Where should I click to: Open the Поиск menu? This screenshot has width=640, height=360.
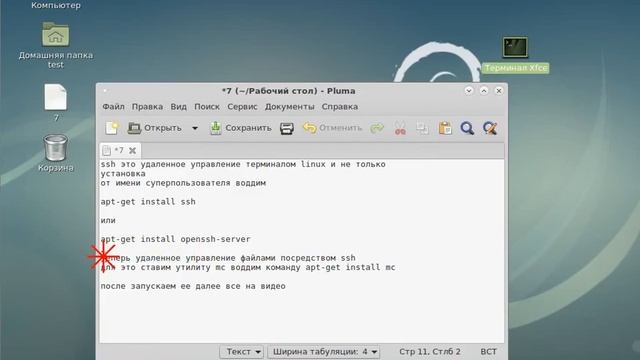tap(207, 107)
